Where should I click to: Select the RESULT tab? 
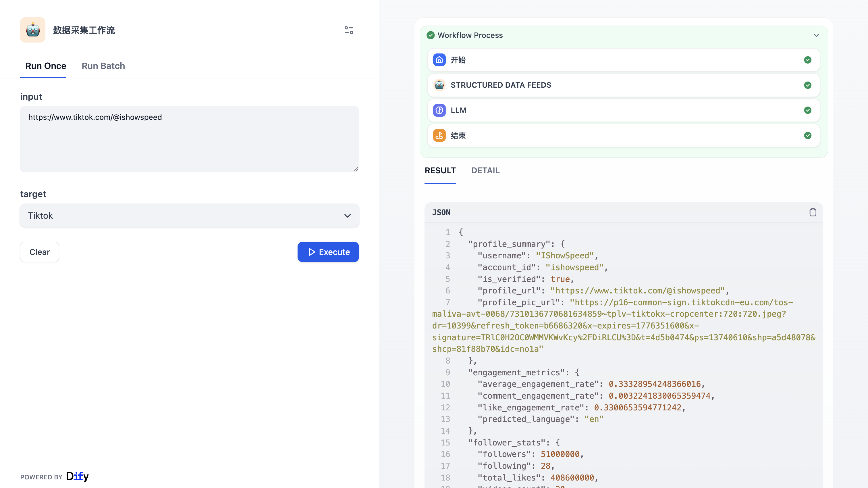click(x=440, y=171)
